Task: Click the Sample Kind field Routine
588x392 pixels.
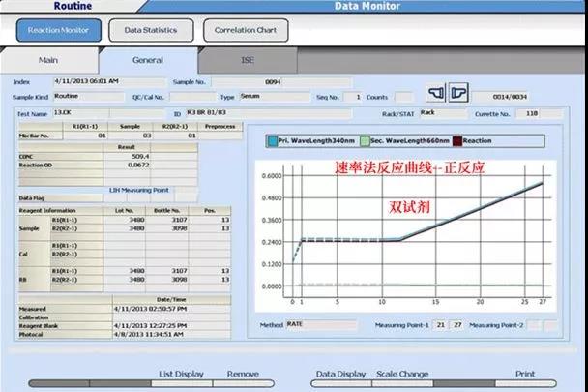Action: tap(89, 97)
